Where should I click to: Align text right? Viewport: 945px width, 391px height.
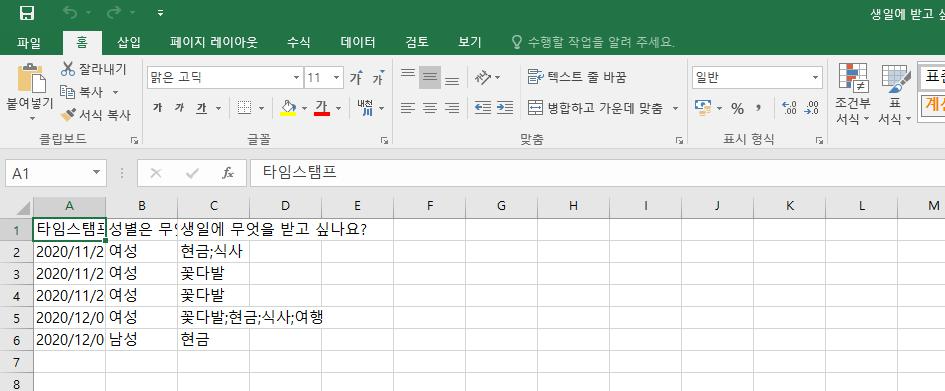click(x=451, y=108)
